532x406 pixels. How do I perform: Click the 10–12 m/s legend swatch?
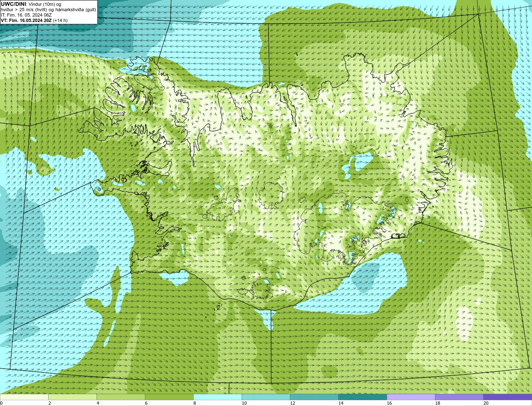tap(266, 397)
